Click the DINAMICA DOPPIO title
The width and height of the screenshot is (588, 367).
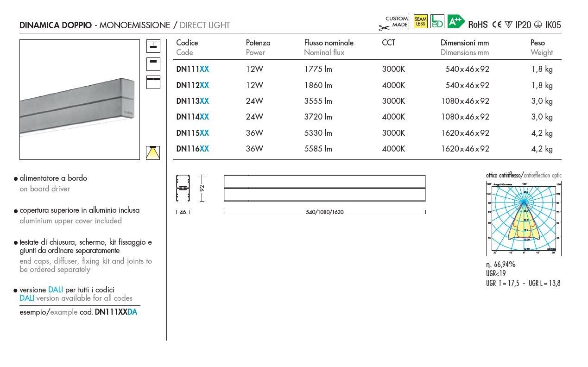56,25
